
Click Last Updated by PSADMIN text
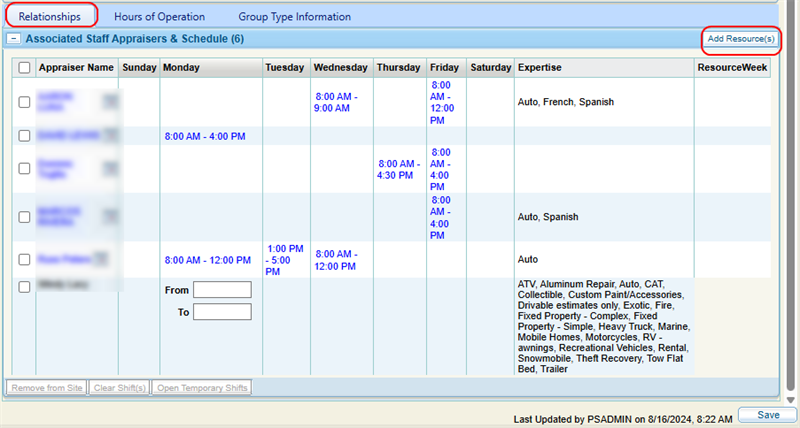pos(623,419)
